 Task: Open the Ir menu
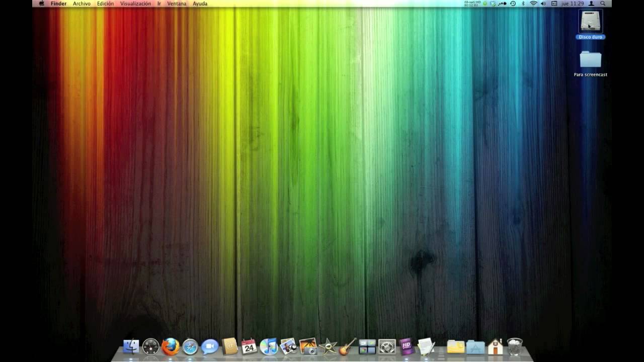(x=159, y=4)
